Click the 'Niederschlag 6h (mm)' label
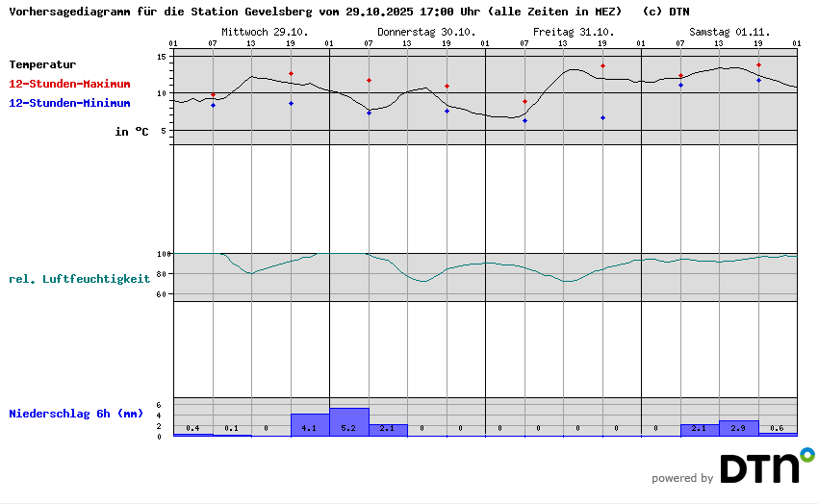This screenshot has width=818, height=504. (x=76, y=414)
